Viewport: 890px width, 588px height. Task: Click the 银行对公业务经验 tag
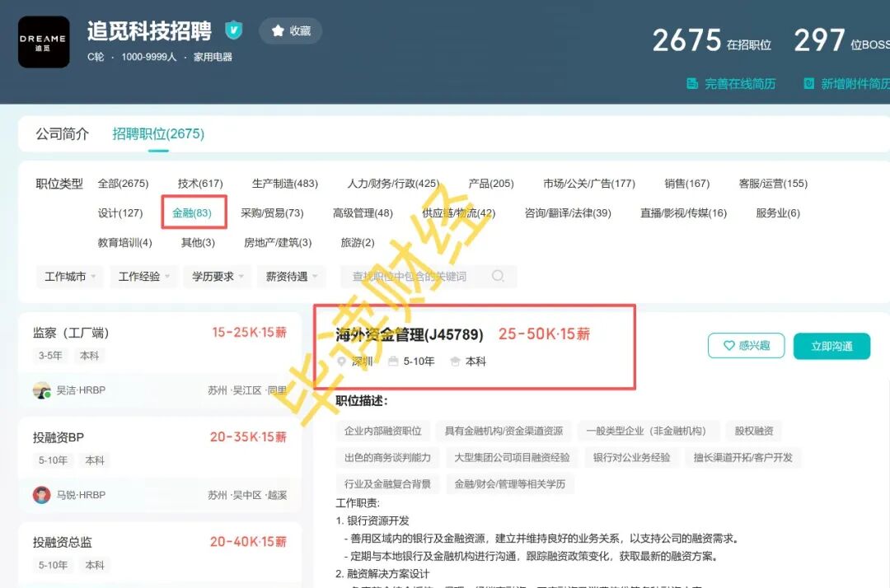(x=632, y=458)
